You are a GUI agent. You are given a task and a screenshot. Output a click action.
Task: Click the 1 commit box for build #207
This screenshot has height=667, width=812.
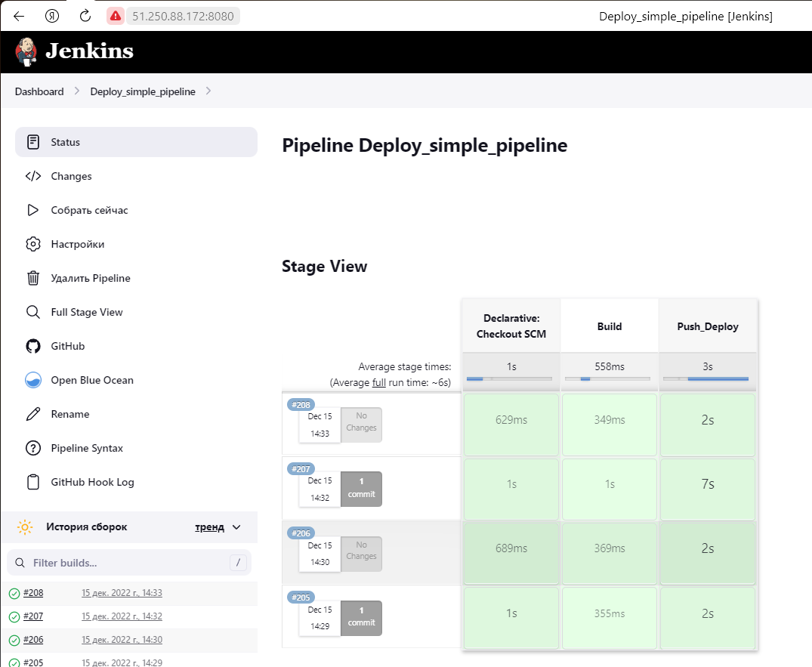point(362,488)
